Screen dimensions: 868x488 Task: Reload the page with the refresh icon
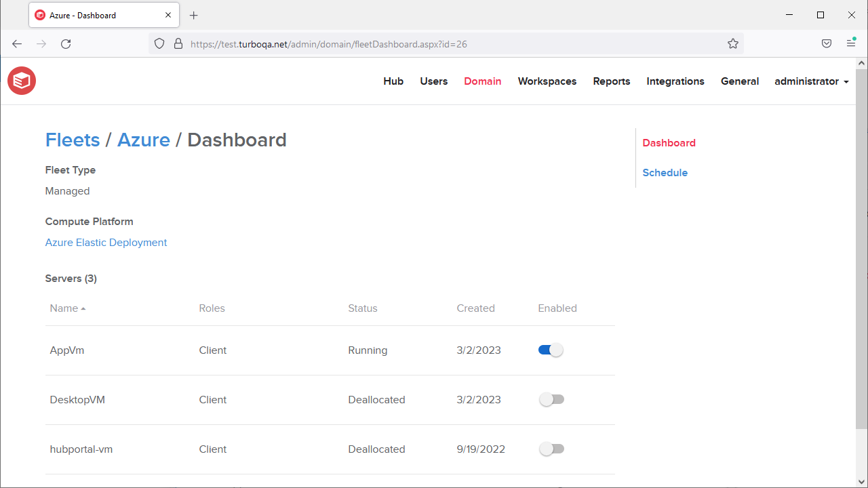66,43
